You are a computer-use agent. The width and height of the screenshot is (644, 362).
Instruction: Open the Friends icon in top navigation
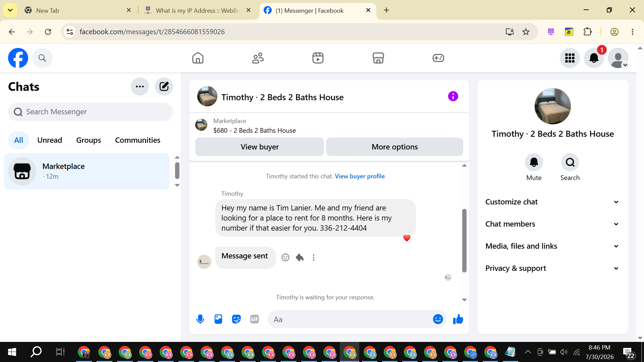point(258,58)
